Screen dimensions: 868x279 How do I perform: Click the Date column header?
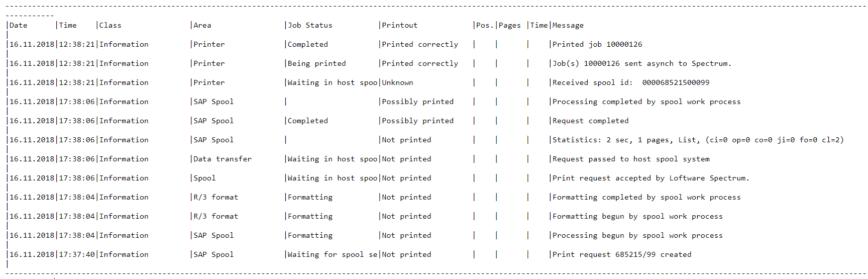point(19,25)
